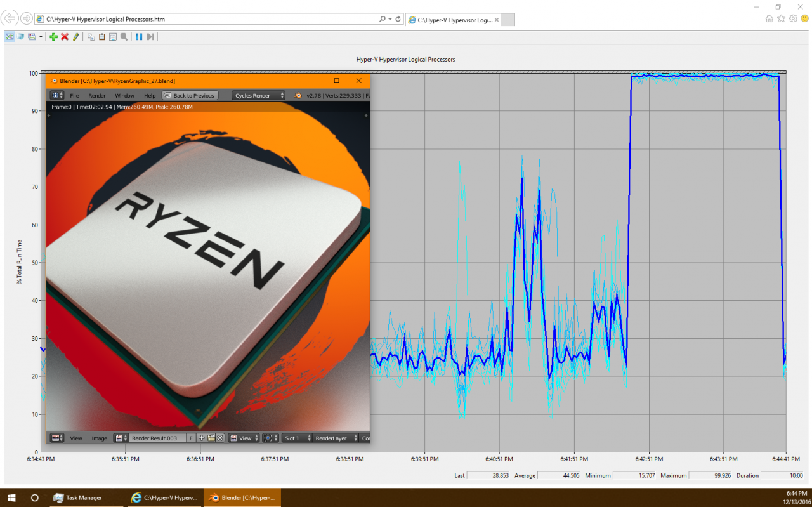Open the View menu in Blender's image editor
This screenshot has height=507, width=812.
(76, 438)
